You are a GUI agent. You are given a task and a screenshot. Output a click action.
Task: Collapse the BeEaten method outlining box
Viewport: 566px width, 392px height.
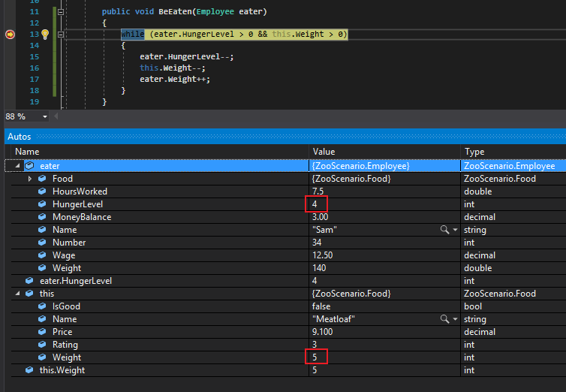(x=61, y=13)
